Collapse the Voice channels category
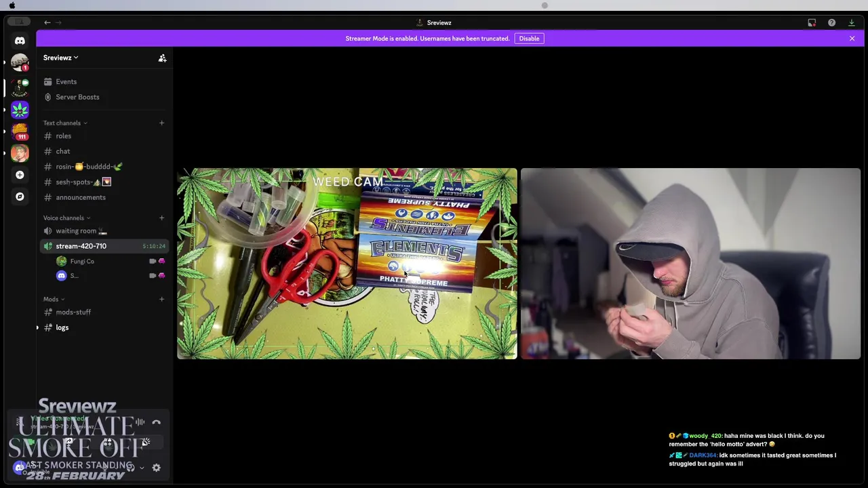The image size is (868, 488). pyautogui.click(x=66, y=218)
